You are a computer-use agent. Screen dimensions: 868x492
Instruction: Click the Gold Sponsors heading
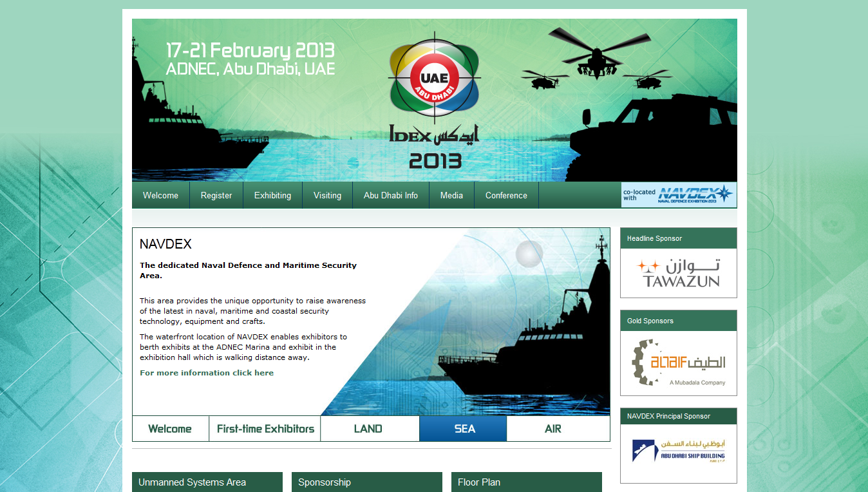pos(679,321)
